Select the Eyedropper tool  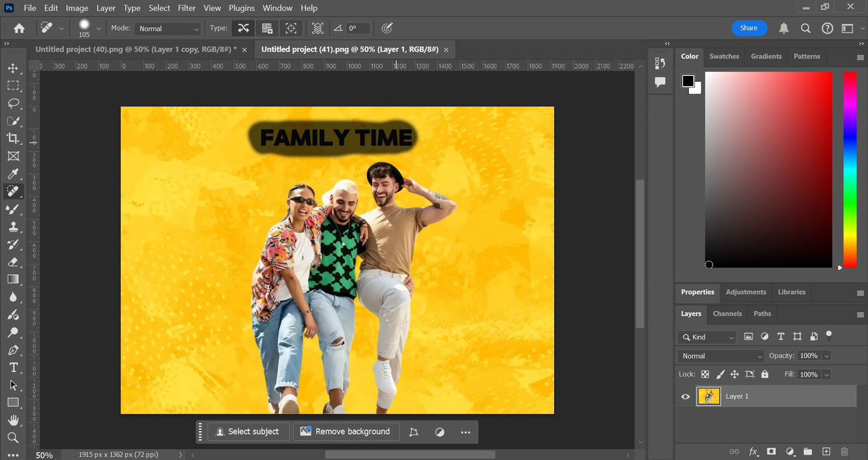[13, 174]
